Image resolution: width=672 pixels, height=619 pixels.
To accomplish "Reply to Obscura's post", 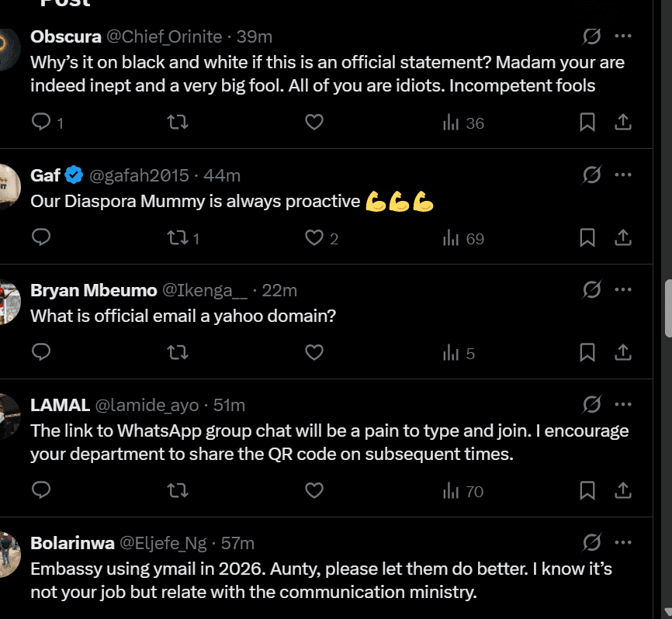I will coord(41,123).
